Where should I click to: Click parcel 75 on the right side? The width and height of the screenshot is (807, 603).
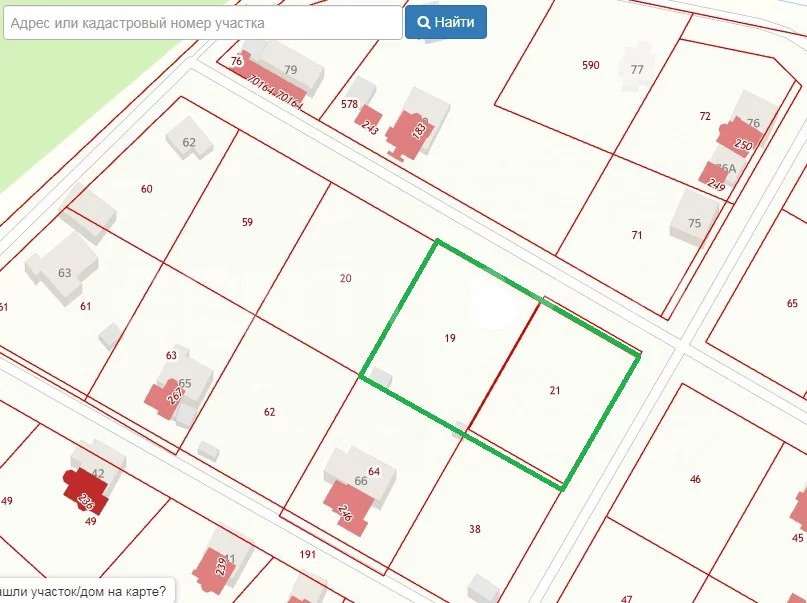click(695, 221)
